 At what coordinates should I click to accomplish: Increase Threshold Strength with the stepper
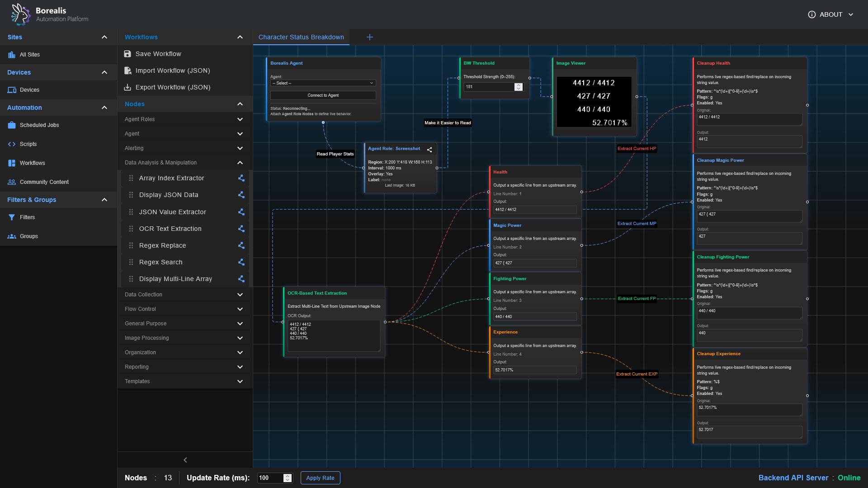point(518,85)
